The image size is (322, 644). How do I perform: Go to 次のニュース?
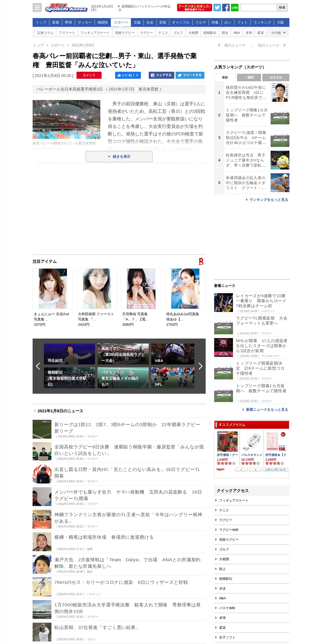(272, 45)
